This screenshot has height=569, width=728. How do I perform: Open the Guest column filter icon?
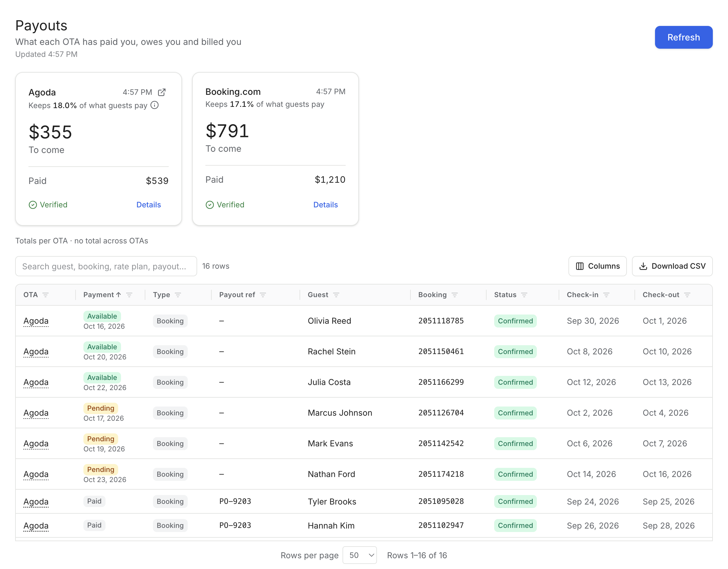click(336, 295)
